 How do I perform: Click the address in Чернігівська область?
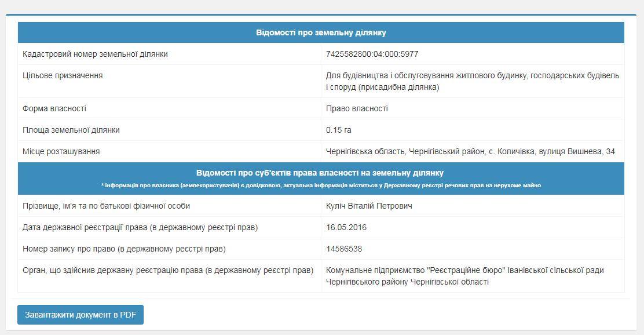[x=470, y=151]
